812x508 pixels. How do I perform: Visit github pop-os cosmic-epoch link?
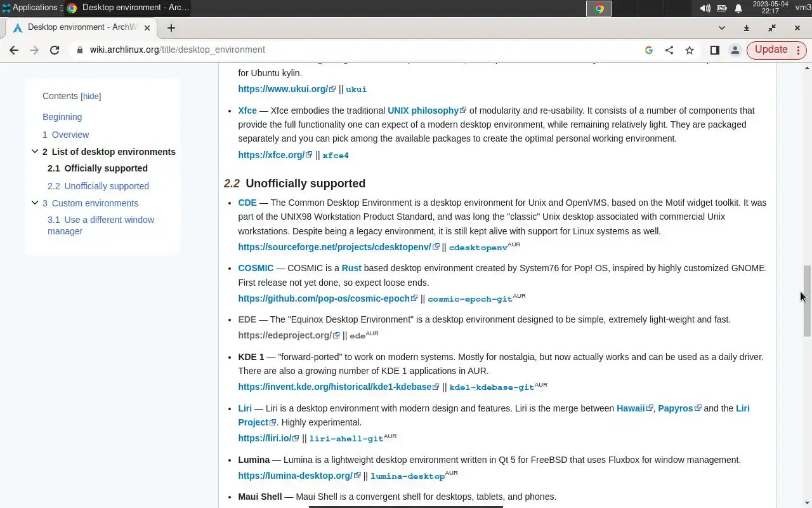point(328,298)
